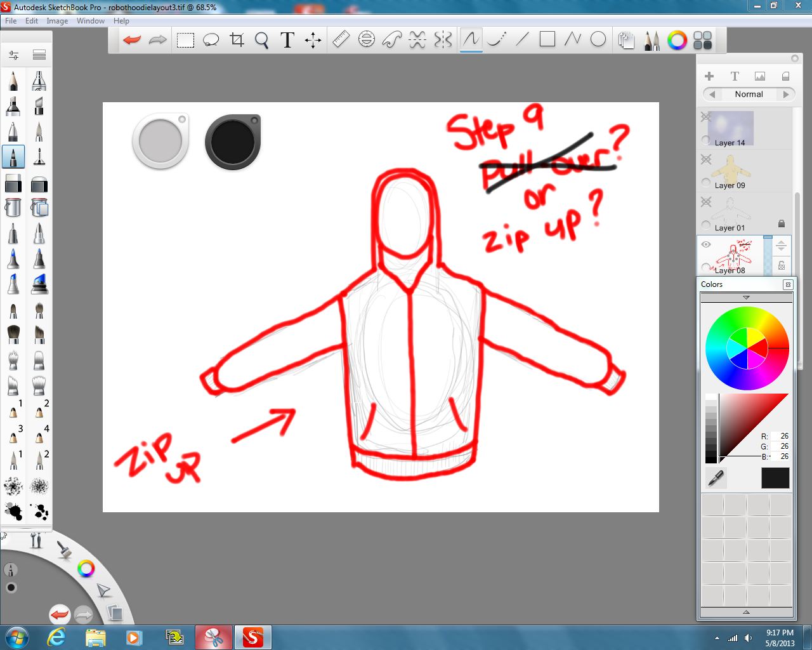Select the eyedropper below the color triangle
The image size is (812, 650).
coord(715,478)
